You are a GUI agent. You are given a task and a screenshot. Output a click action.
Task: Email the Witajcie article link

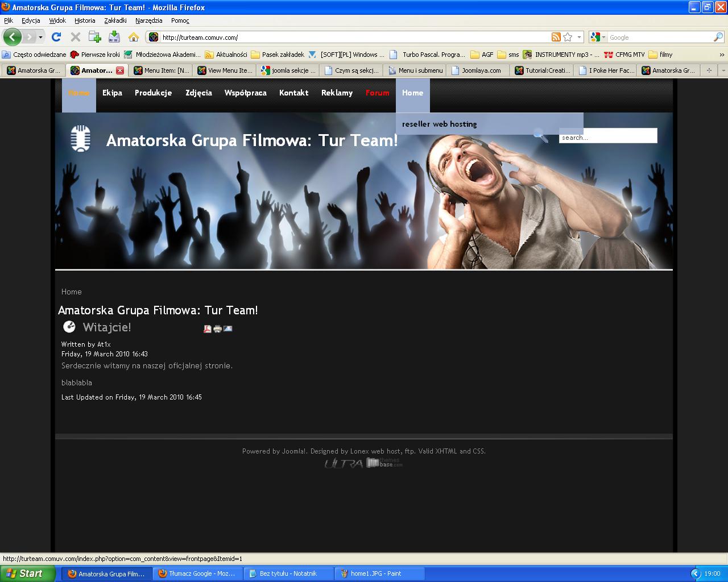(227, 329)
